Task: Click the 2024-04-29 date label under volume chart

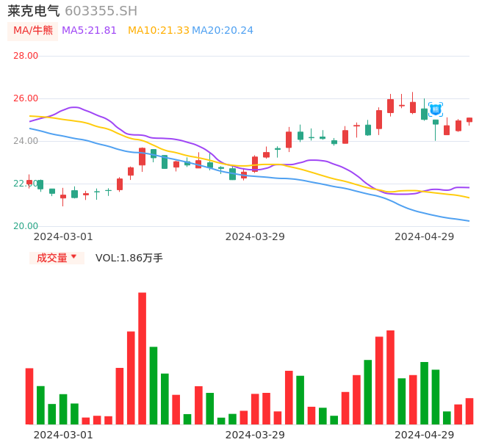Action: (425, 435)
